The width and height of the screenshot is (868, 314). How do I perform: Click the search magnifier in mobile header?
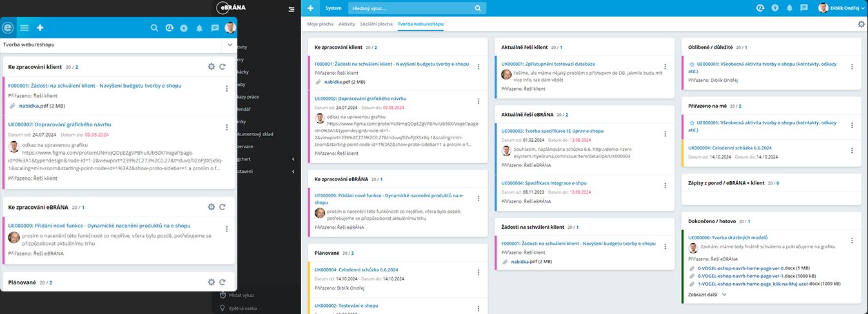coord(154,28)
